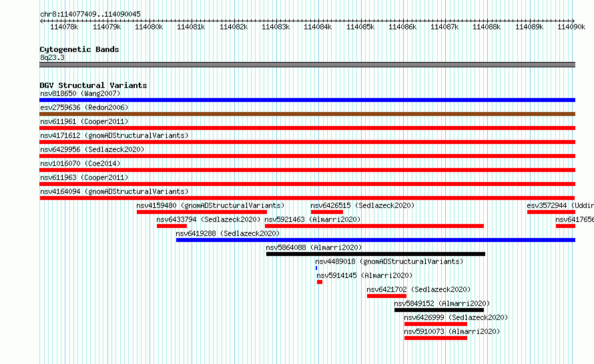Viewport: 594px width, 364px height.
Task: Click the 114083k ruler tick label
Action: pos(276,27)
